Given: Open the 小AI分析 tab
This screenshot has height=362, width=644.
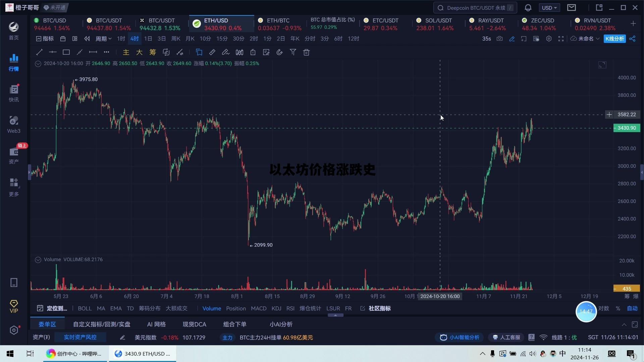Looking at the screenshot, I should click(x=281, y=324).
